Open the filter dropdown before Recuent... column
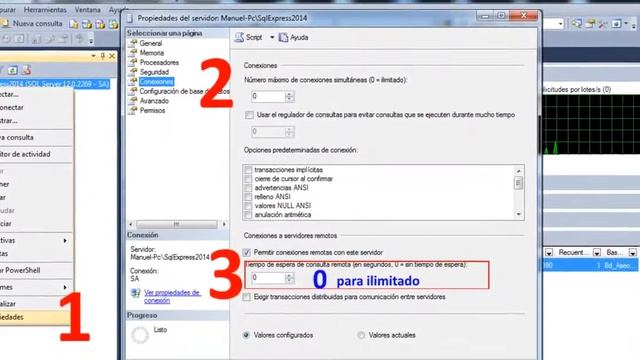This screenshot has height=360, width=640. point(549,253)
